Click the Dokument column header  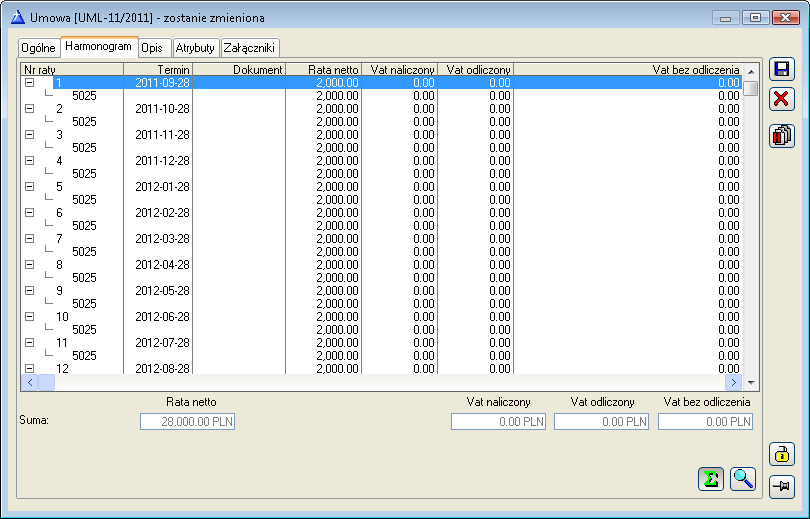pyautogui.click(x=239, y=69)
